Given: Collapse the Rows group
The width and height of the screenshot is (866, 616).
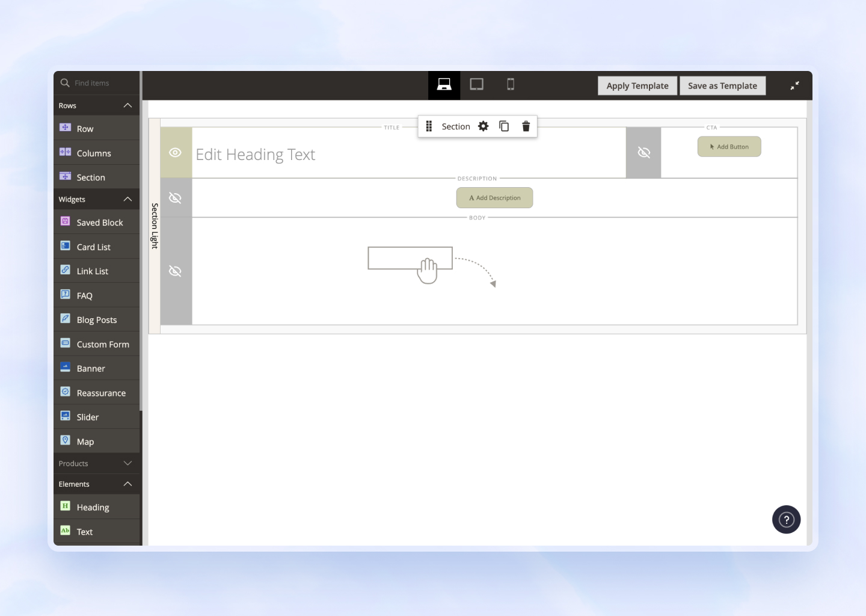Looking at the screenshot, I should click(127, 105).
